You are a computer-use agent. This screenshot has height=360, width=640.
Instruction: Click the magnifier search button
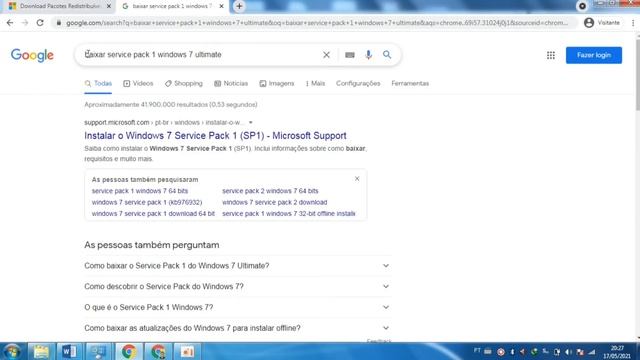(387, 55)
